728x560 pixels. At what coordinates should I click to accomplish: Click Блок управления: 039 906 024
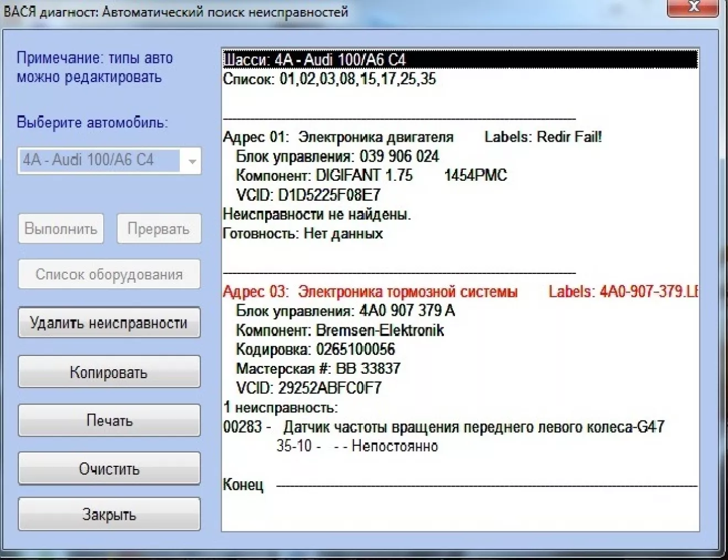pyautogui.click(x=338, y=156)
